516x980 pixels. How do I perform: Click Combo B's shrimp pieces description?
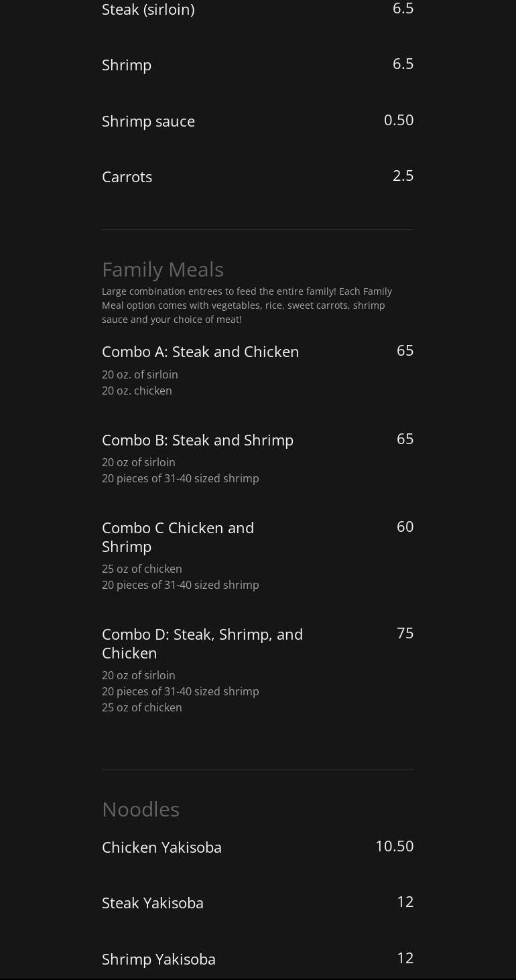(180, 478)
